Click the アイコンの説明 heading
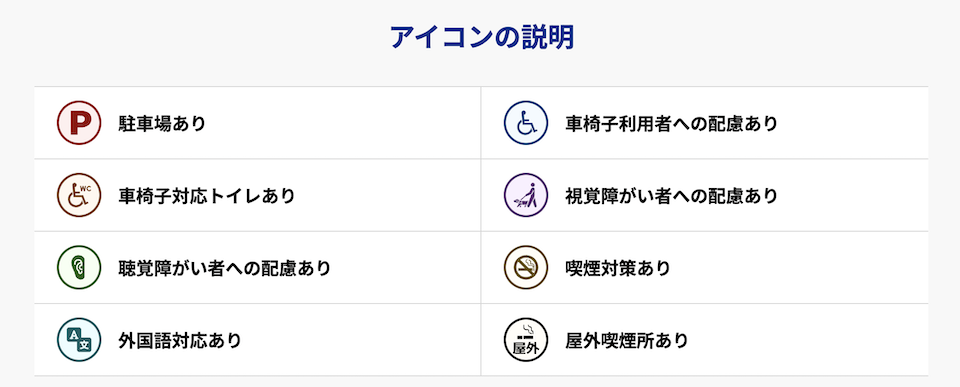Image resolution: width=960 pixels, height=387 pixels. click(x=482, y=38)
